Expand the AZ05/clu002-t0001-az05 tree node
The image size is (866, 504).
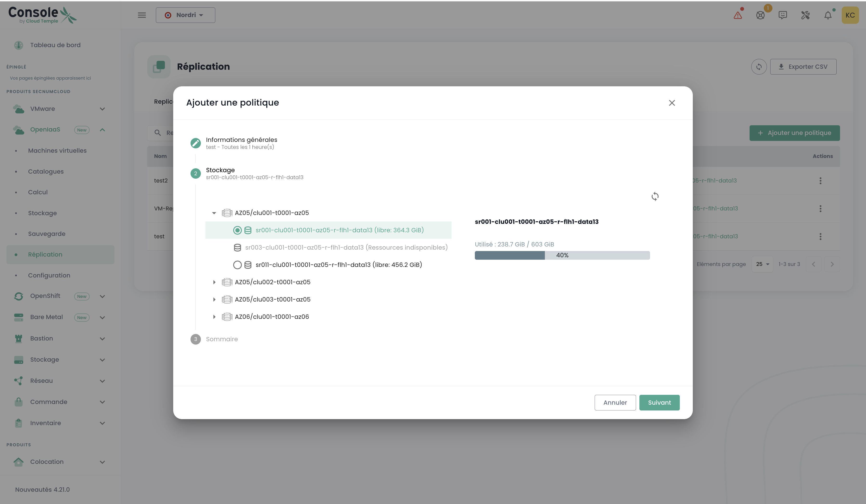(x=214, y=282)
